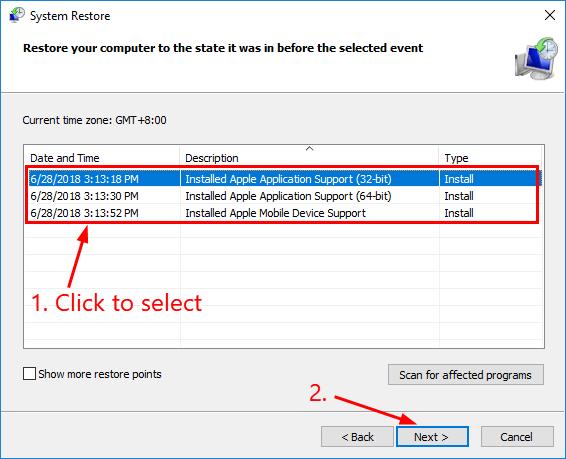Cancel the System Restore wizard
Viewport: 566px width, 459px height.
coord(517,437)
